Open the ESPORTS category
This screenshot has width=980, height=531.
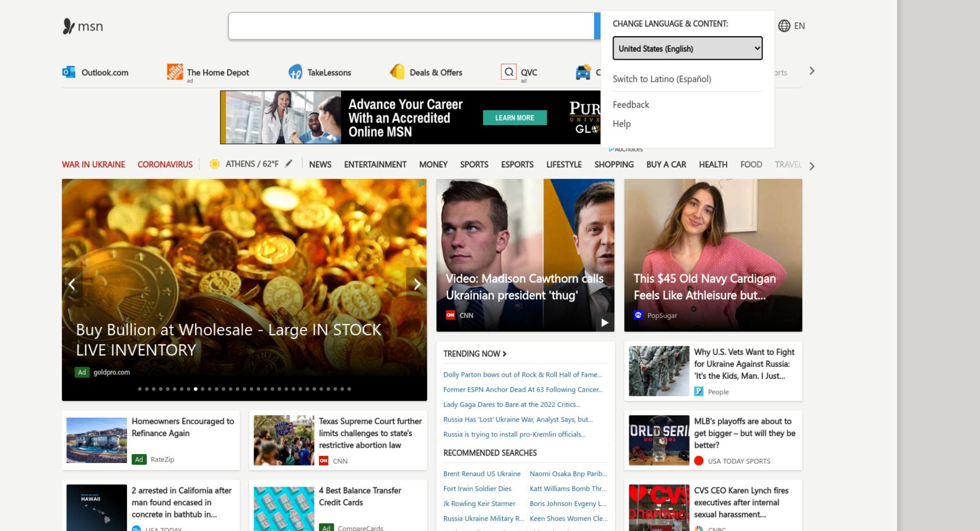coord(517,164)
